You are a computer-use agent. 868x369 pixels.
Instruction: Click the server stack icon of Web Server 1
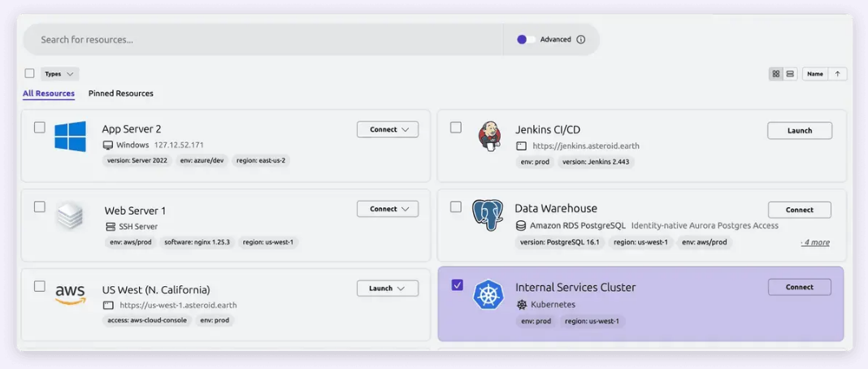70,216
